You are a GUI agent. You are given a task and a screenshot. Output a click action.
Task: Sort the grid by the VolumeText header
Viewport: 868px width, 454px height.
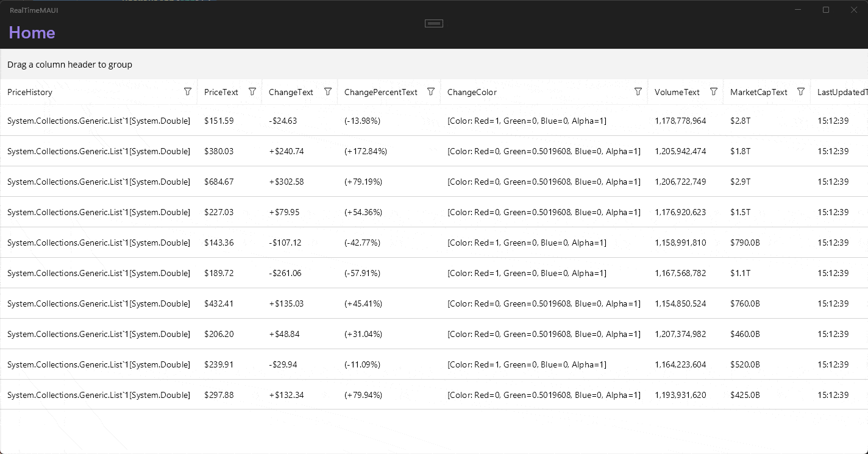pos(677,91)
